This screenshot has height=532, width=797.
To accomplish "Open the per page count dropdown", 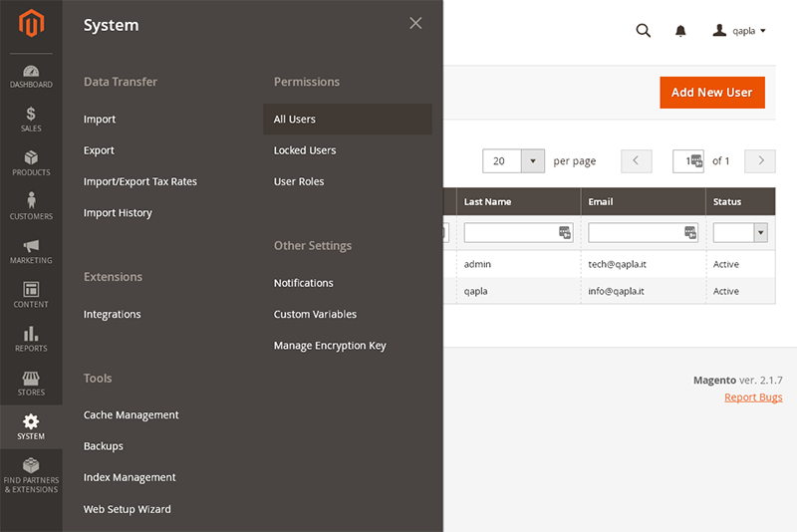I will [533, 161].
